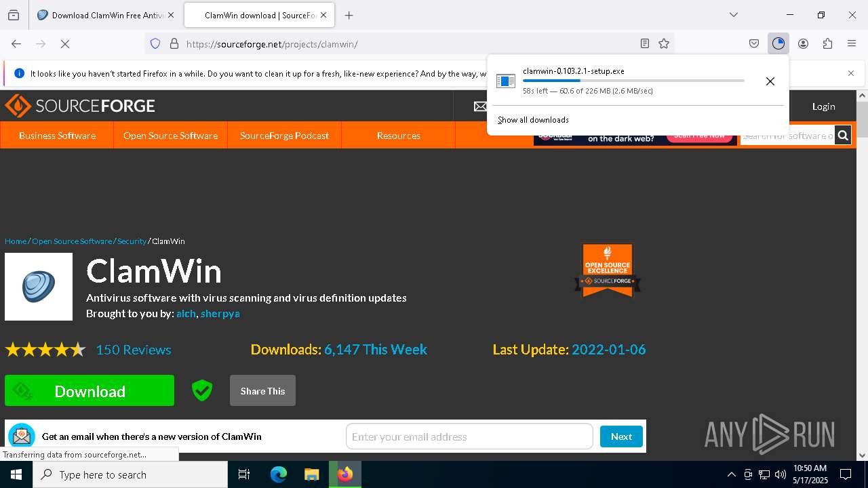
Task: Open network icon in tray
Action: point(764,474)
